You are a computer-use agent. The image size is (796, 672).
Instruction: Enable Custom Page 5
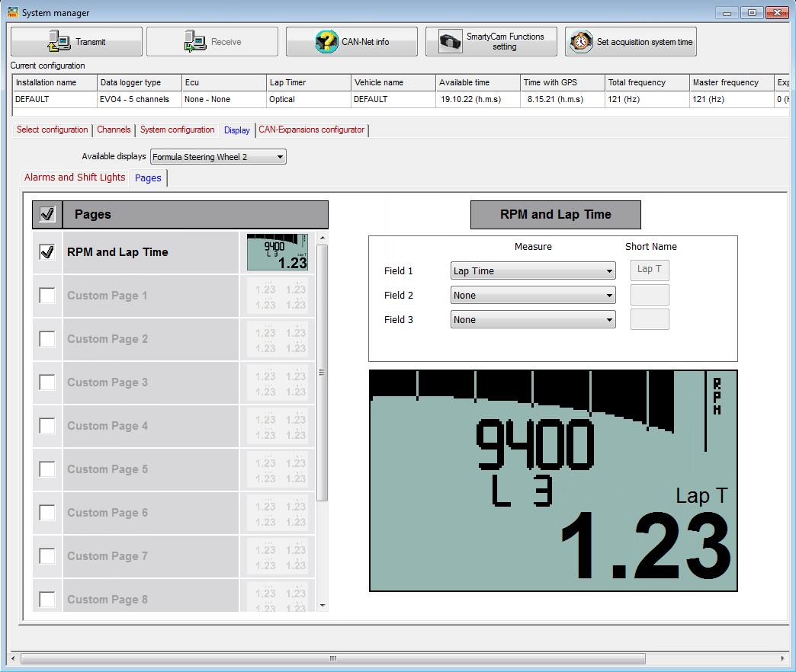click(47, 469)
